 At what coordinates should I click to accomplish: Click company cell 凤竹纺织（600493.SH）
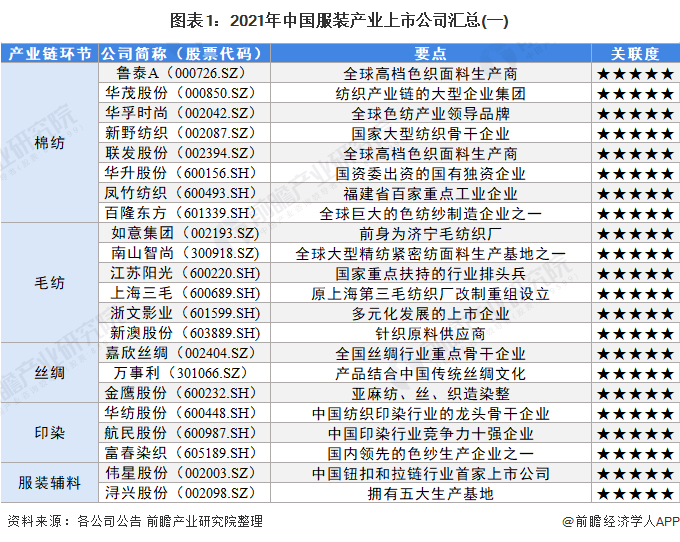[x=184, y=193]
